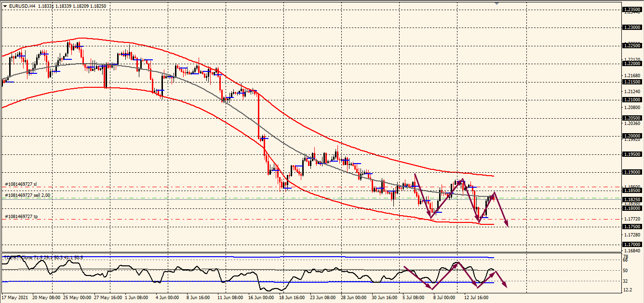This screenshot has height=303, width=644.
Task: Click indicator scale value 50
Action: [x=625, y=271]
